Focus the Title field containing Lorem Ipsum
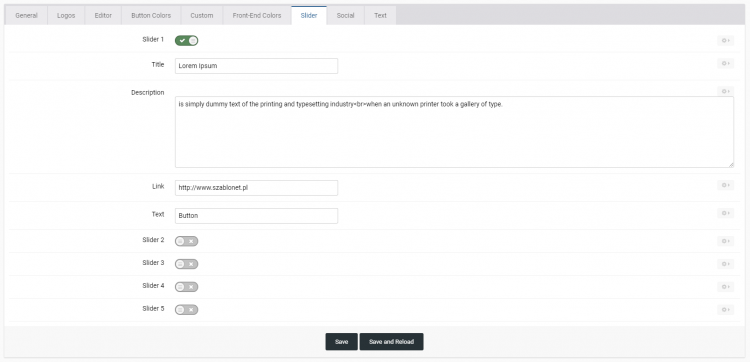The width and height of the screenshot is (750, 362). tap(256, 66)
